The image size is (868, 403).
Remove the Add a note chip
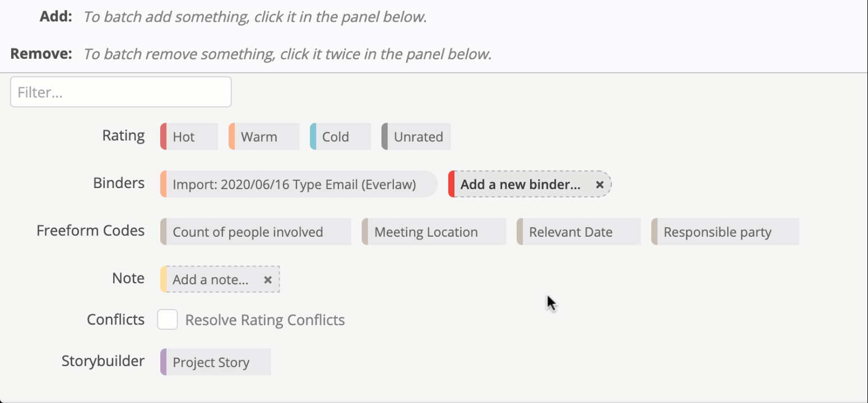click(x=268, y=280)
